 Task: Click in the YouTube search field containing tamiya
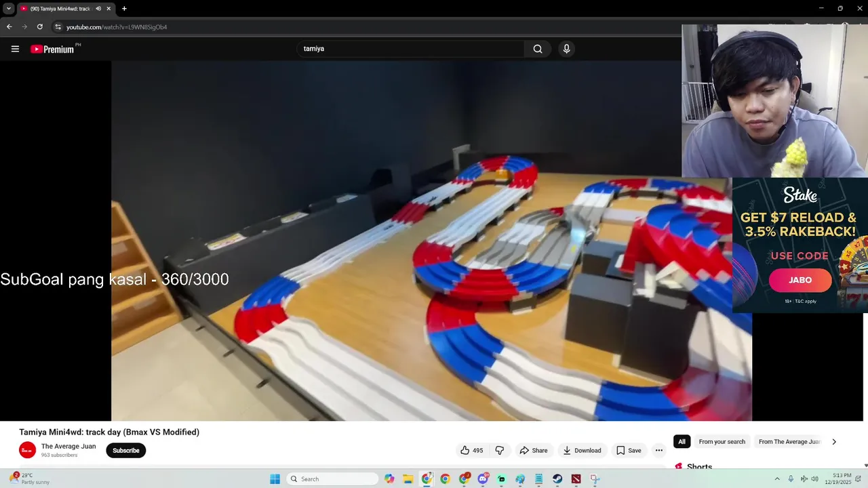[410, 49]
